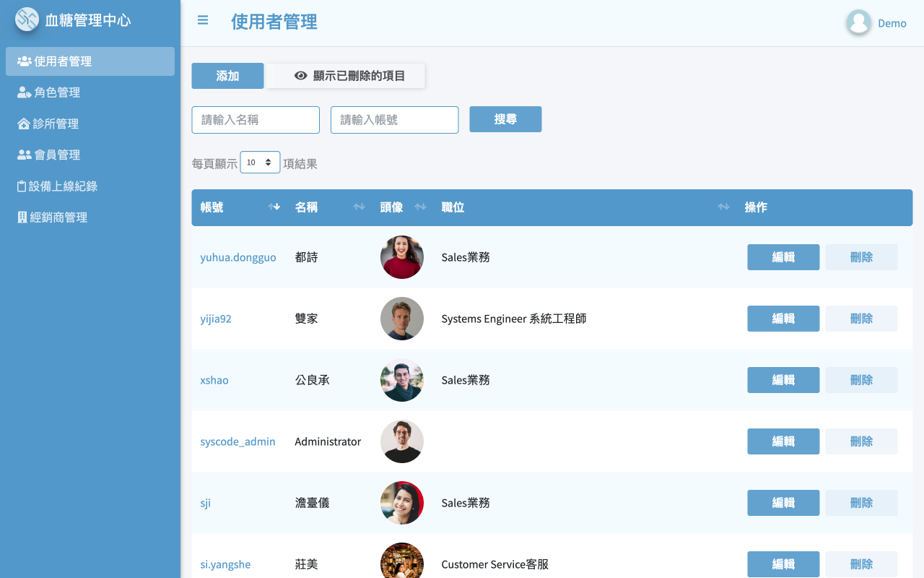Click the 角色管理 person icon
Viewport: 924px width, 578px height.
[22, 92]
